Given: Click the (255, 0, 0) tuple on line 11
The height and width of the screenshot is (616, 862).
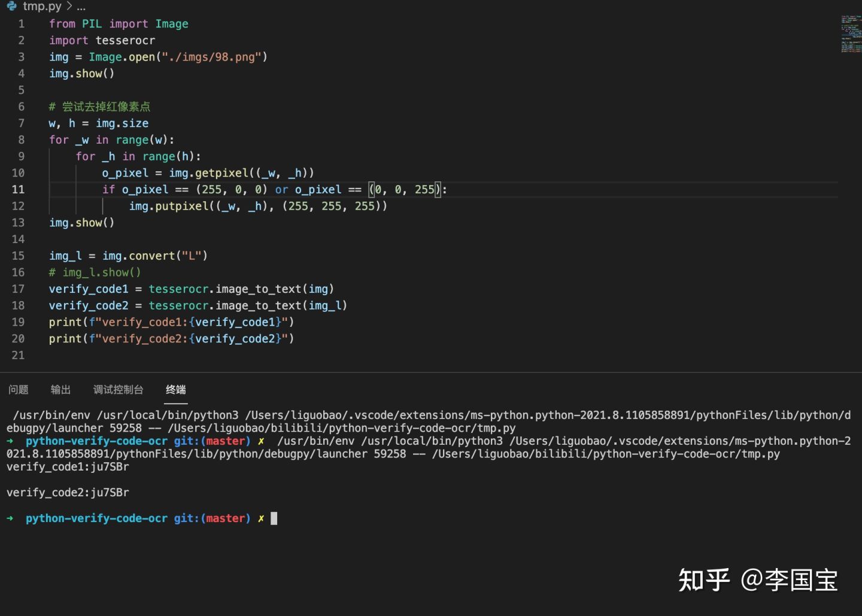Looking at the screenshot, I should (232, 189).
